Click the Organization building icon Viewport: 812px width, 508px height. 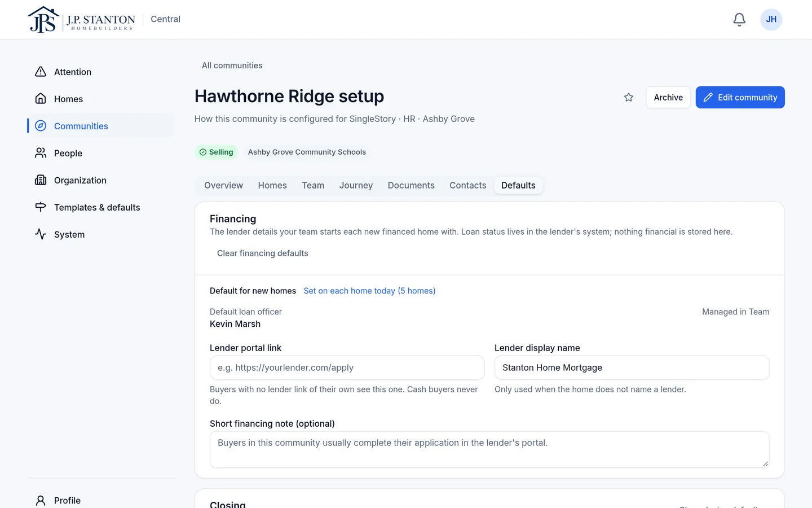tap(41, 180)
